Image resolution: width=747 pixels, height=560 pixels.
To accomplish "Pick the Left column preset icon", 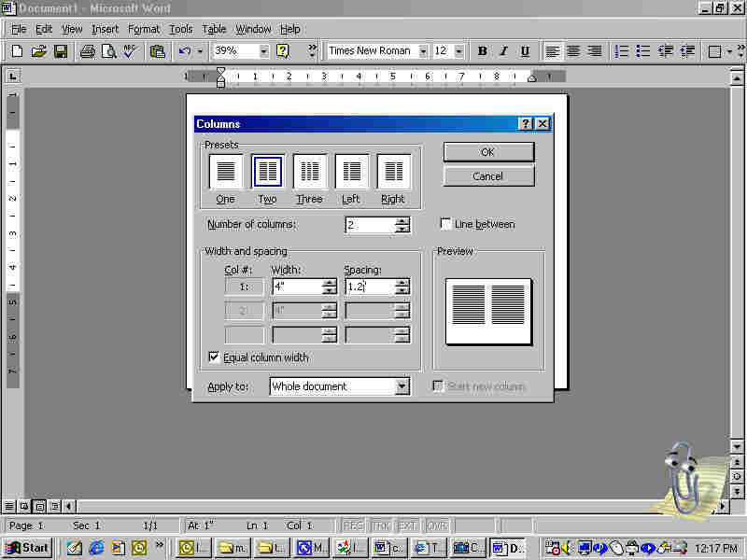I will [351, 172].
